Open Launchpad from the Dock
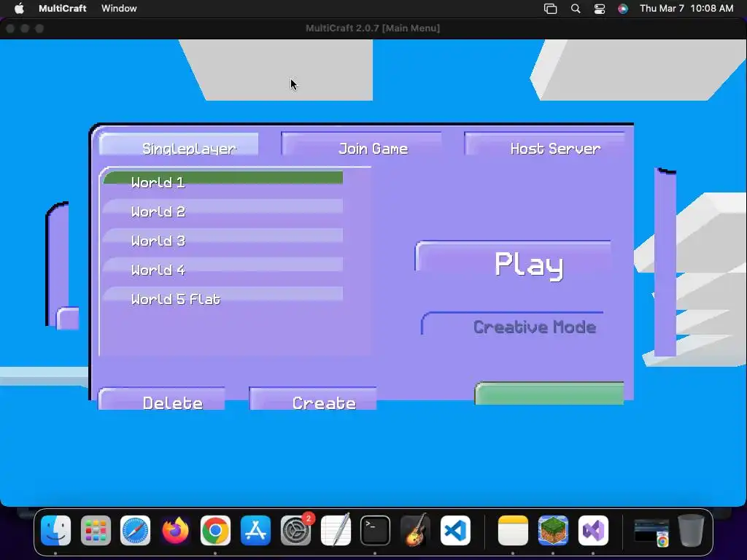Image resolution: width=747 pixels, height=560 pixels. pyautogui.click(x=96, y=531)
